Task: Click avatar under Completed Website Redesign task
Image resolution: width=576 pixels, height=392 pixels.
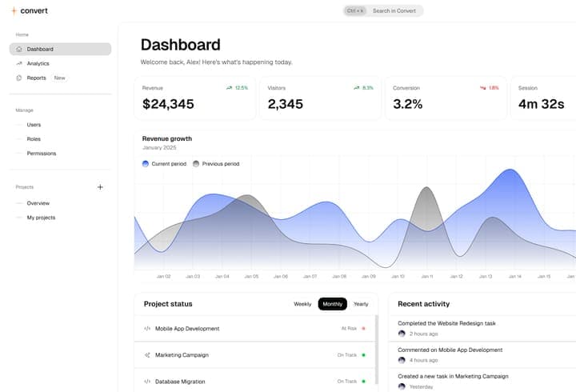Action: pos(402,334)
